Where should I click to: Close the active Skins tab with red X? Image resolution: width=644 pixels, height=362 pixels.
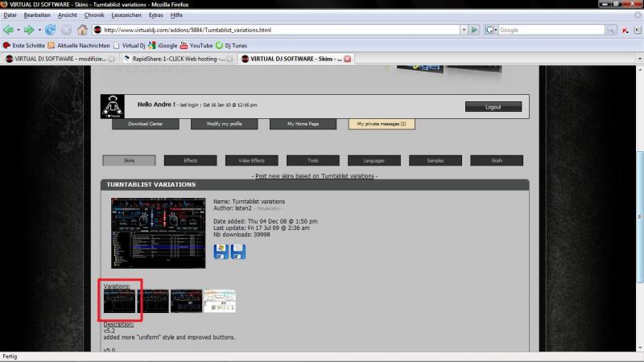(x=348, y=59)
